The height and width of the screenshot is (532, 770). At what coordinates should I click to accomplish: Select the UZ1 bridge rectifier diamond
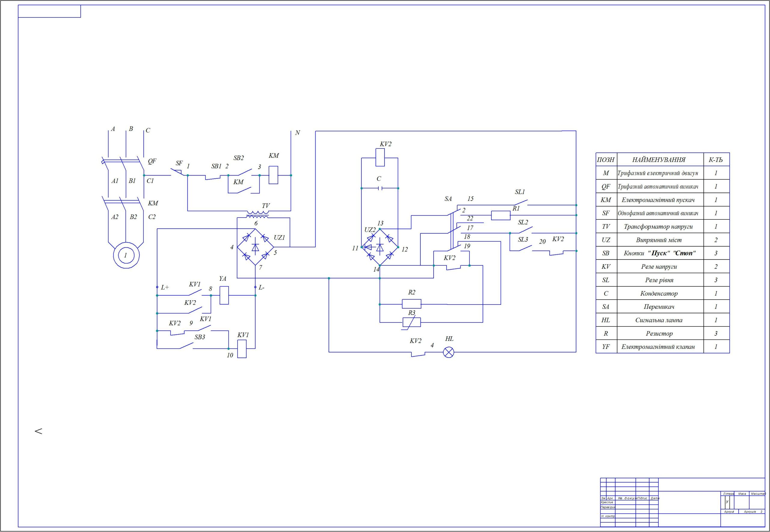pos(255,247)
